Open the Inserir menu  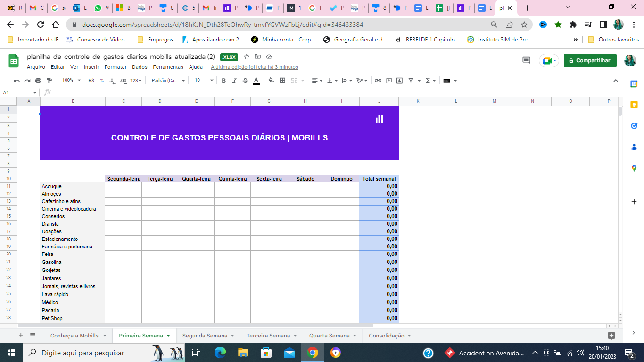(x=91, y=67)
